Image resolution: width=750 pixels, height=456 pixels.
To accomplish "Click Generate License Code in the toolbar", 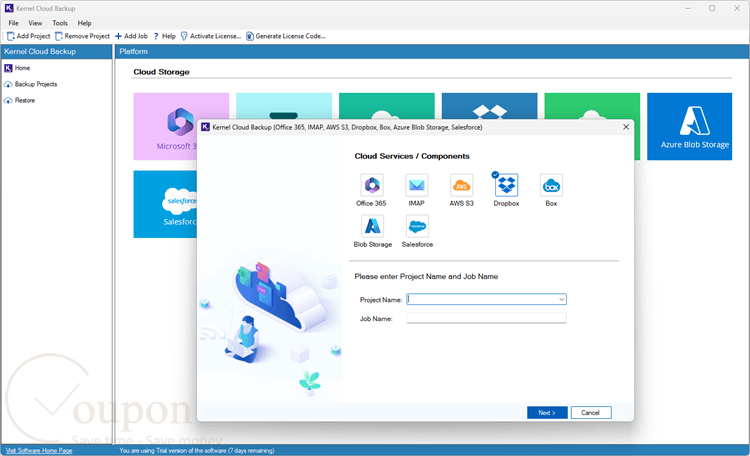I will 286,36.
